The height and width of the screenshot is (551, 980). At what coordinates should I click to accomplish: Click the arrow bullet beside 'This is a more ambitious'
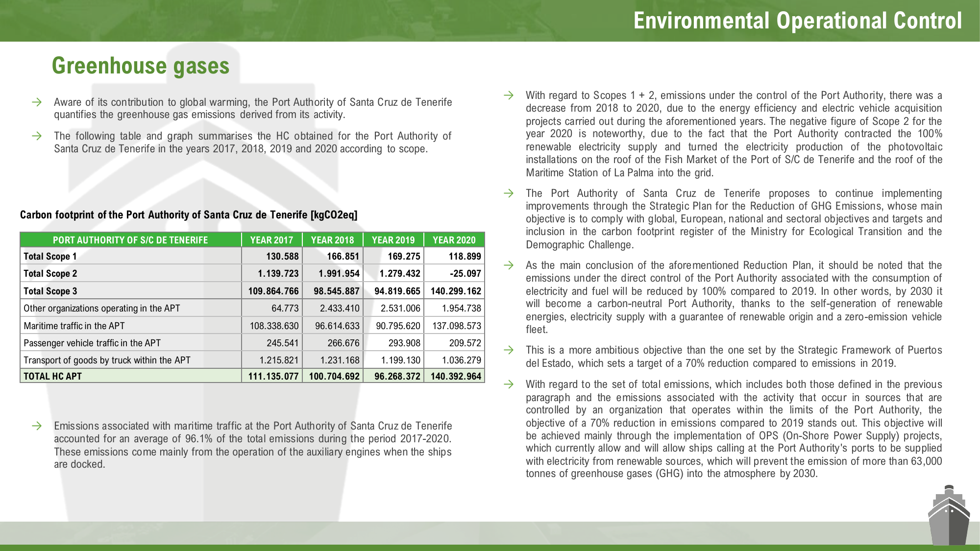click(509, 350)
